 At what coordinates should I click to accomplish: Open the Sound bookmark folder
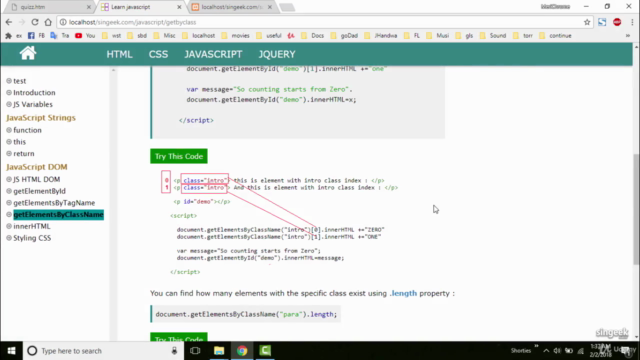[493, 36]
